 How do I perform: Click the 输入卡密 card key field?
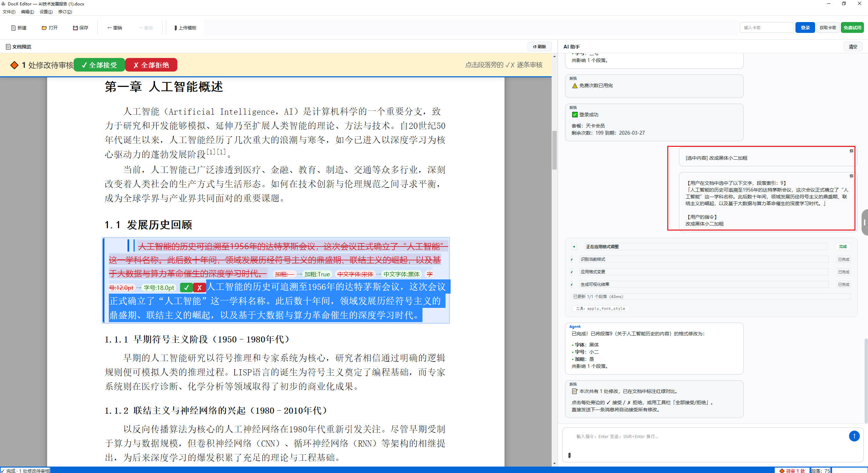pos(766,28)
